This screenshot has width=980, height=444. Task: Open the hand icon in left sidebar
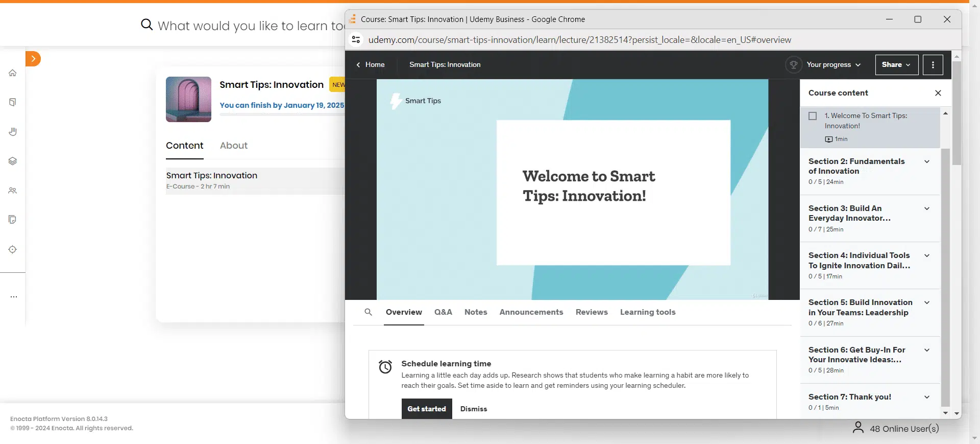[13, 132]
